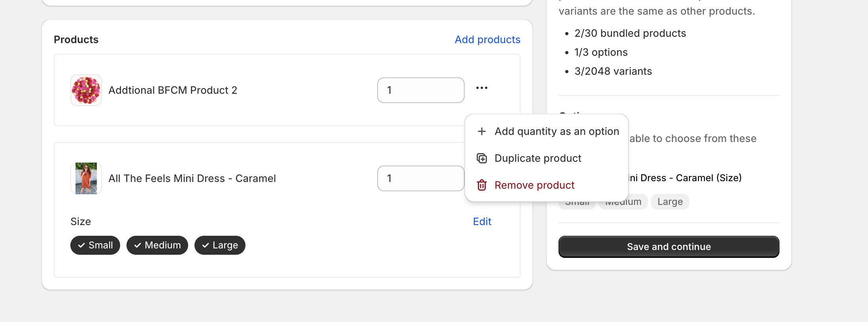Image resolution: width=868 pixels, height=322 pixels.
Task: Click the Addtional BFCM Product 2 flower thumbnail
Action: coord(86,90)
